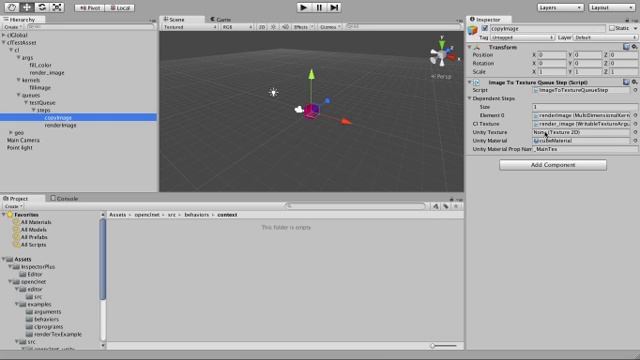The height and width of the screenshot is (360, 640).
Task: Select renderImage under steps
Action: (x=60, y=125)
